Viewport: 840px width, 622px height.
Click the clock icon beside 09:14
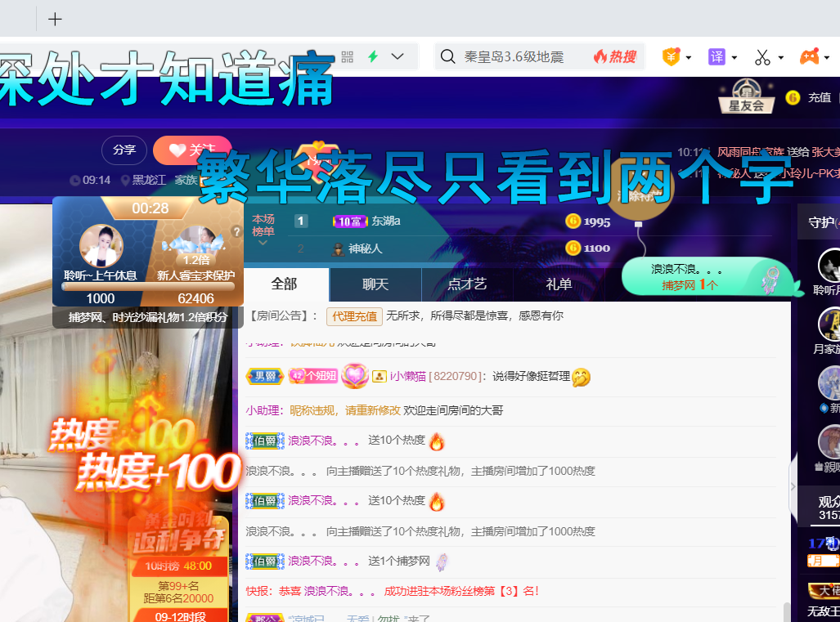click(x=75, y=181)
